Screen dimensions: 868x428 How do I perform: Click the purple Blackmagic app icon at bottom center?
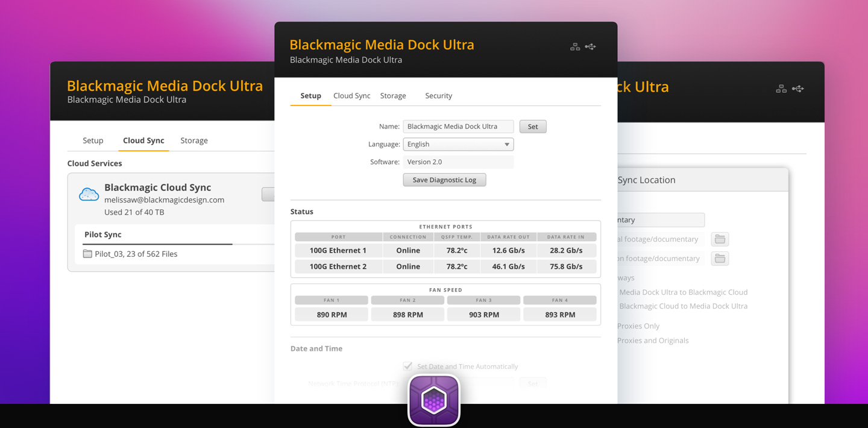[433, 400]
